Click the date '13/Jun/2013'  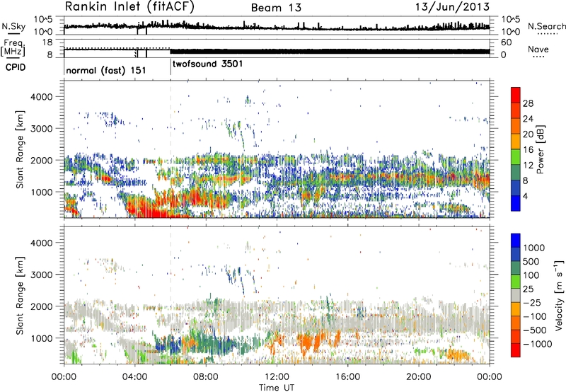[452, 6]
